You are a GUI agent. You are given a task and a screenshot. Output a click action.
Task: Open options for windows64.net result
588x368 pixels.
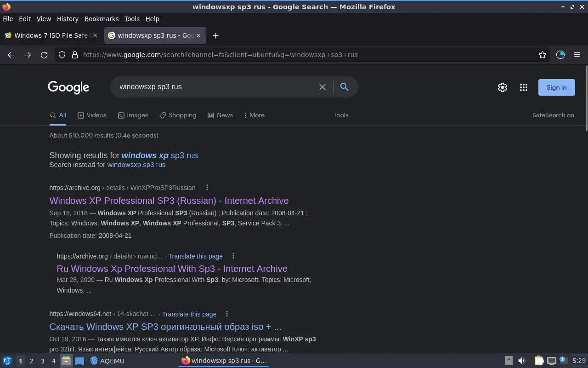pos(227,314)
